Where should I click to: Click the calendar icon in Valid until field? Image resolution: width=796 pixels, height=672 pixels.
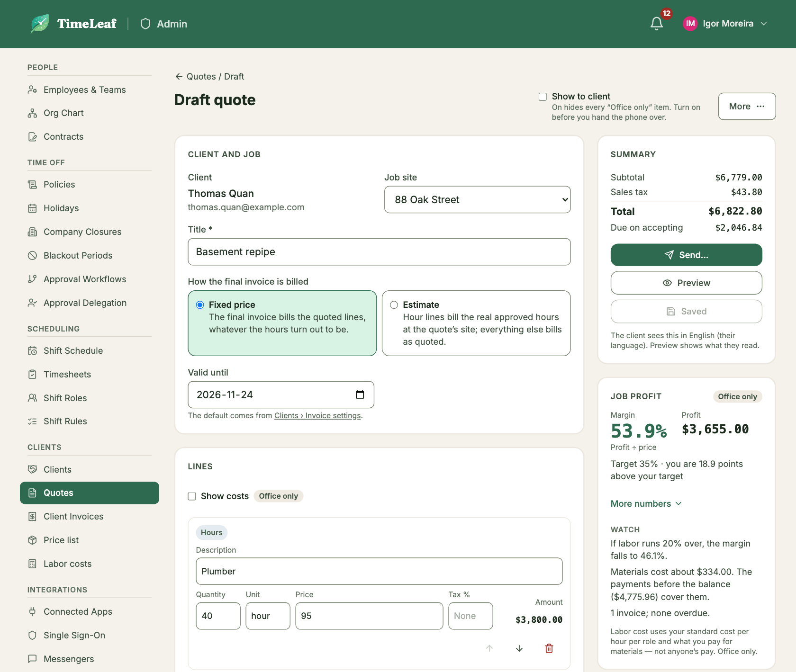point(360,394)
